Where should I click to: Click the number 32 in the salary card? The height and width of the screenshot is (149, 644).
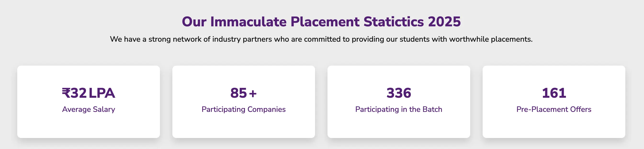79,93
